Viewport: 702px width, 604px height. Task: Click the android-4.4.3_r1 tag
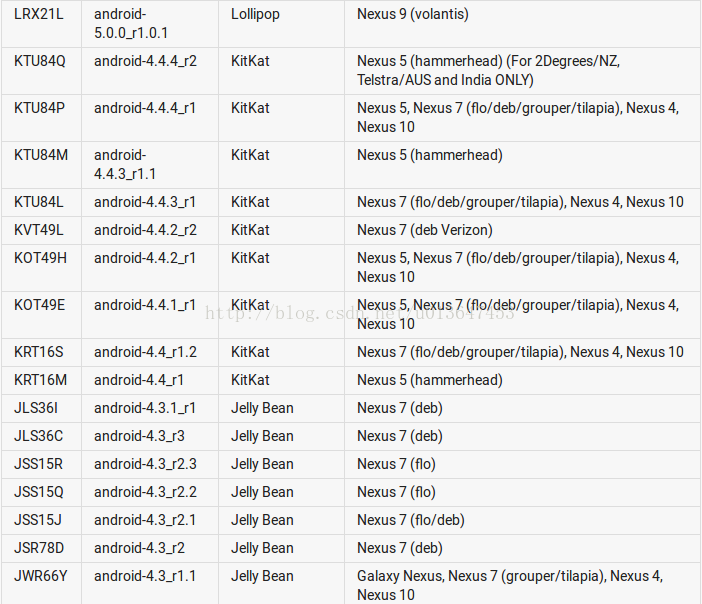click(x=145, y=202)
